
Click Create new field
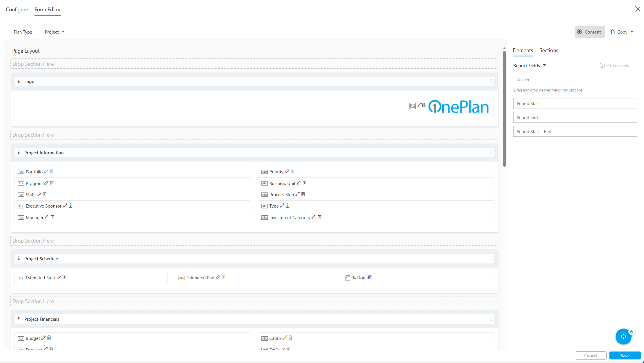tap(614, 65)
